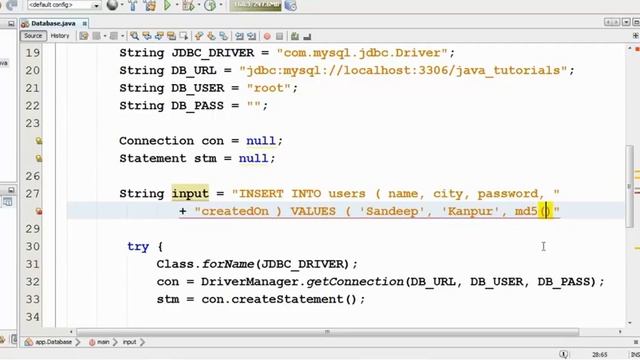Click on the highlighted input variable

coord(190,193)
